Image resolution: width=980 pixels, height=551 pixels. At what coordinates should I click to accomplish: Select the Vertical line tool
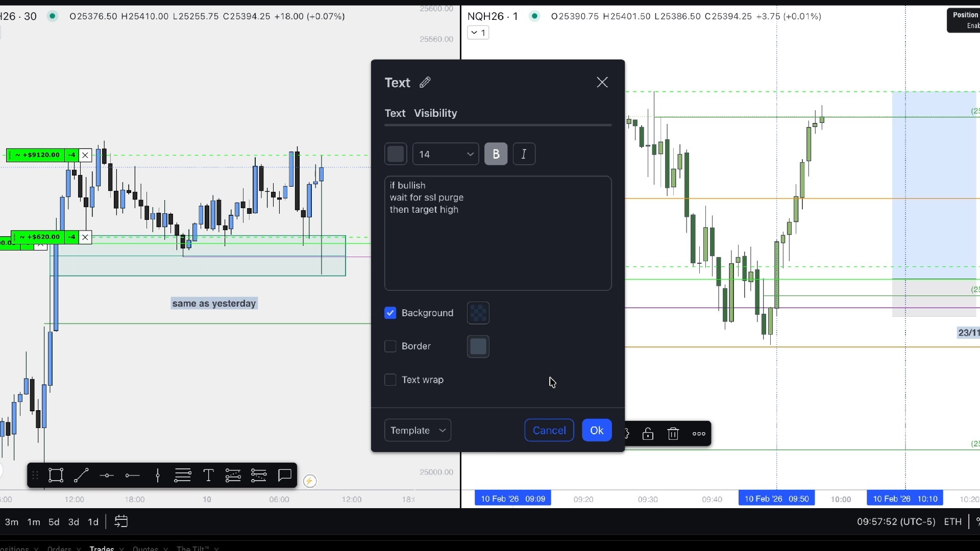point(158,475)
